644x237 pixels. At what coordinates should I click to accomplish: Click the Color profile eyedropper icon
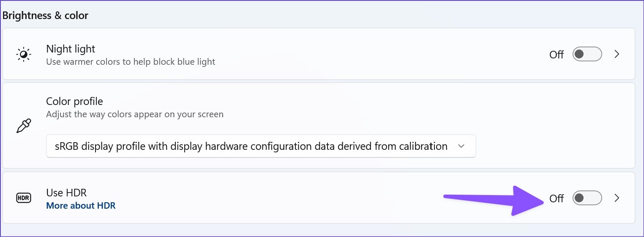23,126
